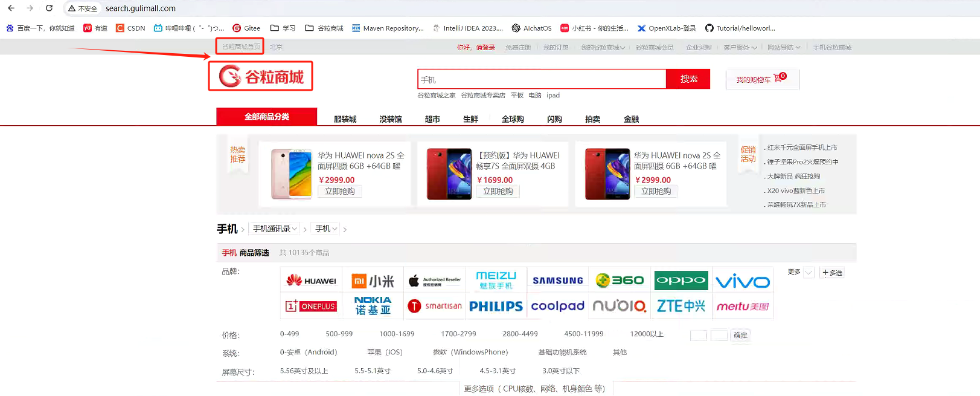This screenshot has height=396, width=980.
Task: Select the 苹果 (IOS) system filter
Action: click(x=385, y=352)
